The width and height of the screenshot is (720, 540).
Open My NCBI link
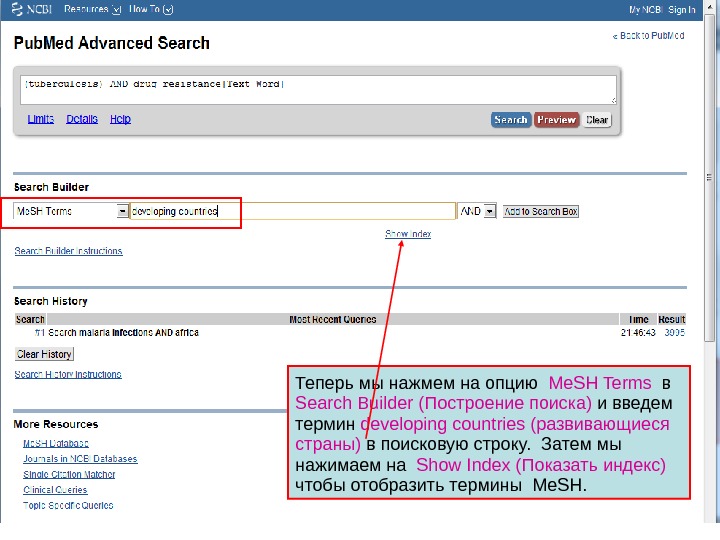643,10
